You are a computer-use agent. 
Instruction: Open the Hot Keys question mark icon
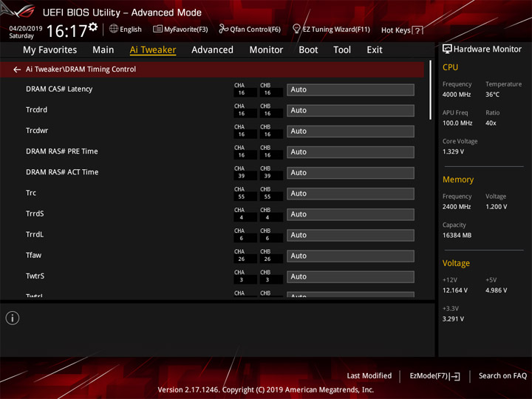(417, 30)
